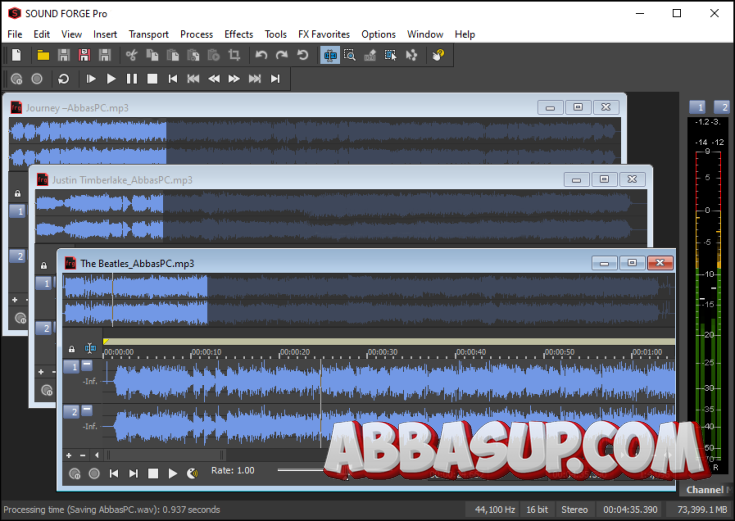Go to Start in the top transport toolbar
This screenshot has height=521, width=735.
(x=173, y=79)
